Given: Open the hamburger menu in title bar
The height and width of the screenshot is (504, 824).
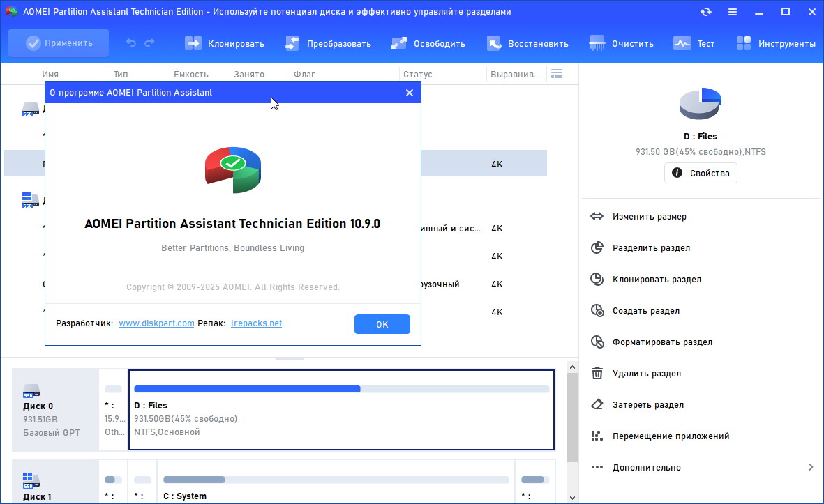Looking at the screenshot, I should pyautogui.click(x=732, y=12).
